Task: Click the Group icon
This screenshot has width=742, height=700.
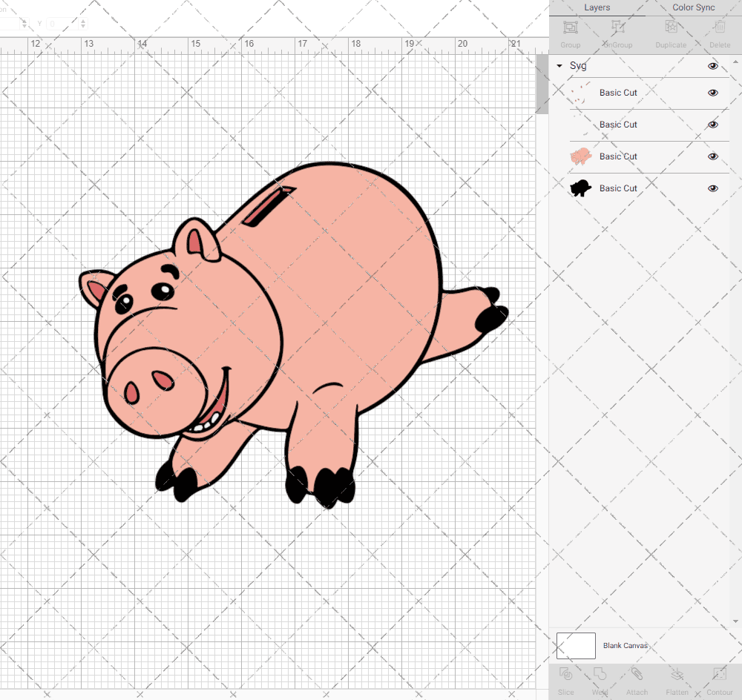Action: [570, 27]
